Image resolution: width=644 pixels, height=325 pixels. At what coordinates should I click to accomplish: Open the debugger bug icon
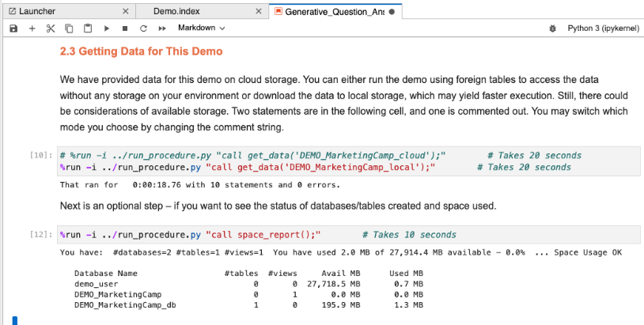coord(551,28)
